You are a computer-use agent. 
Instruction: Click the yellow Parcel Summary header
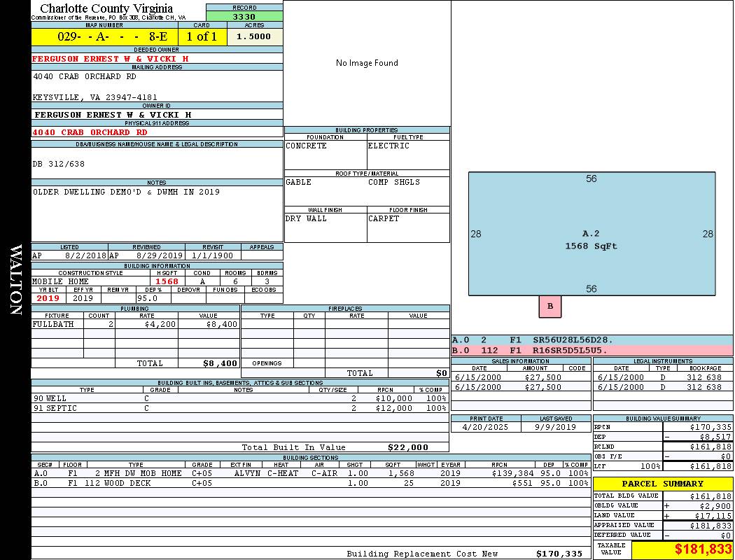pos(663,484)
